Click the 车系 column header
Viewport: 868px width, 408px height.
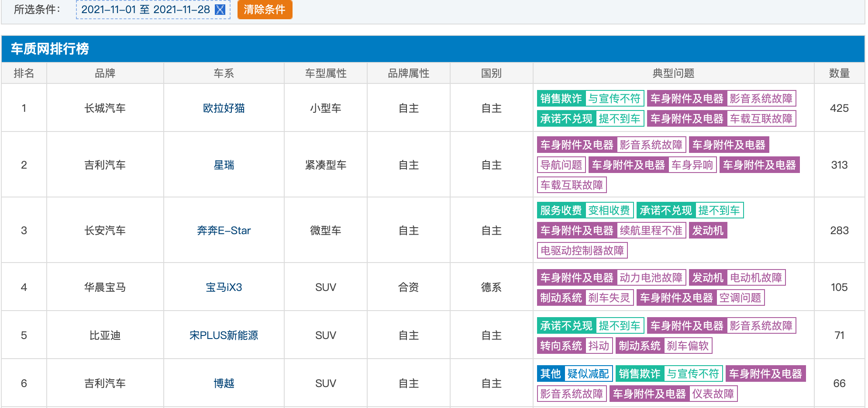(224, 73)
